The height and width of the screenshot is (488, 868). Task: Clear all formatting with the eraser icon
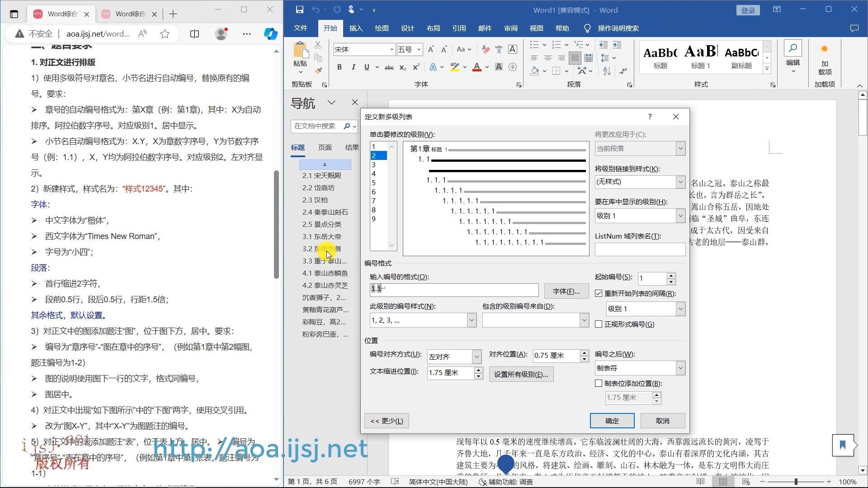(x=485, y=50)
